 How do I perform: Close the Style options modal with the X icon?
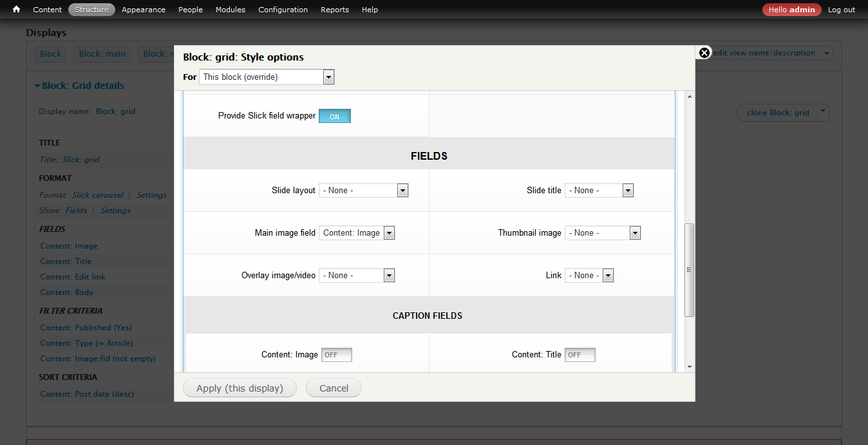[704, 53]
